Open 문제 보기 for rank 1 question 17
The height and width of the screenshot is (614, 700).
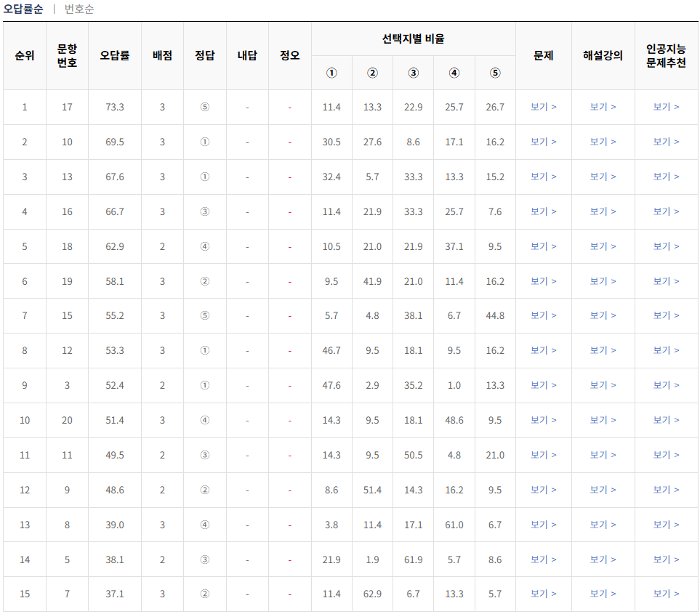pos(543,108)
